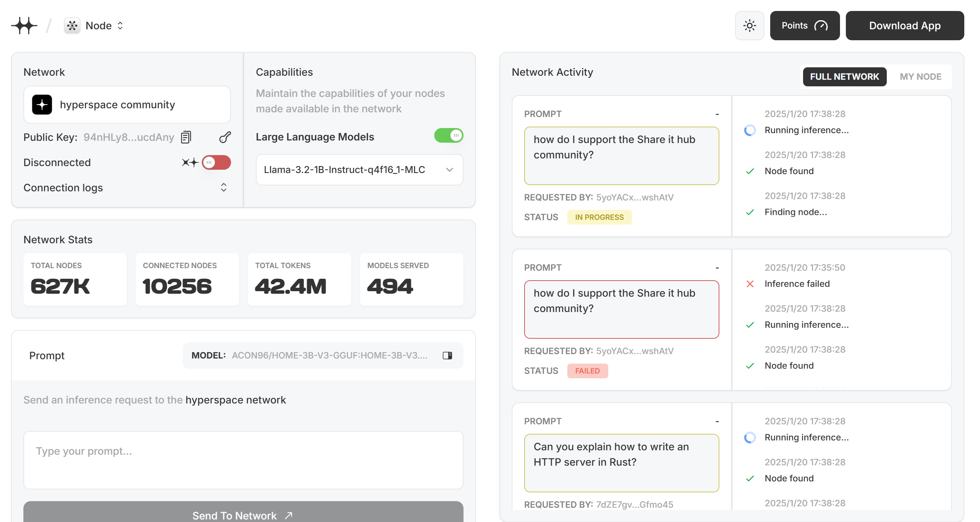Click the Node molecule icon in breadcrumb
The height and width of the screenshot is (522, 980).
coord(72,26)
